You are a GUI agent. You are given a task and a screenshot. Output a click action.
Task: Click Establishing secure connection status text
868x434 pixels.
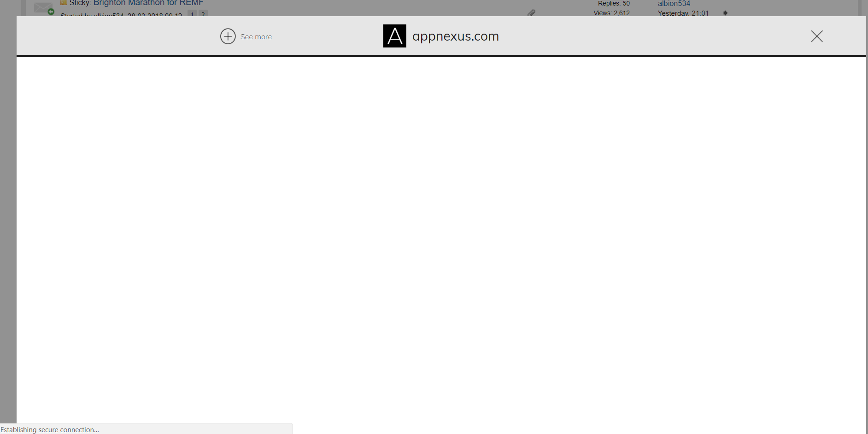[x=50, y=429]
